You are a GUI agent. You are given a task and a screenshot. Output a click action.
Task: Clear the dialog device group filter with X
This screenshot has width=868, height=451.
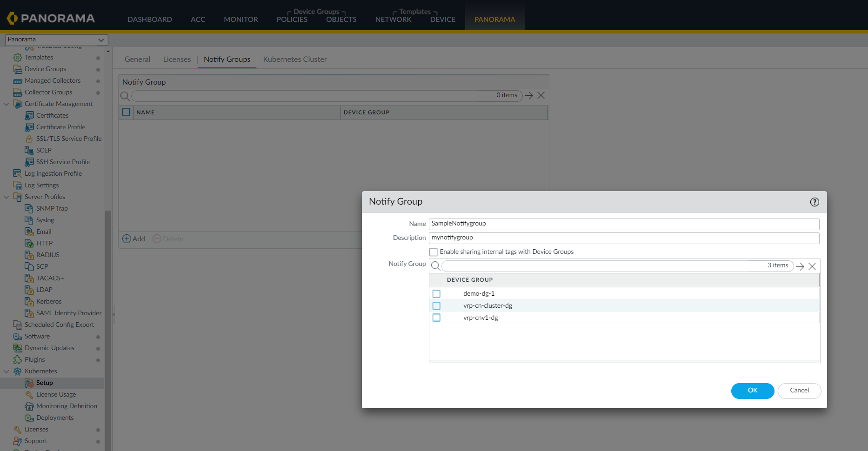(x=812, y=266)
